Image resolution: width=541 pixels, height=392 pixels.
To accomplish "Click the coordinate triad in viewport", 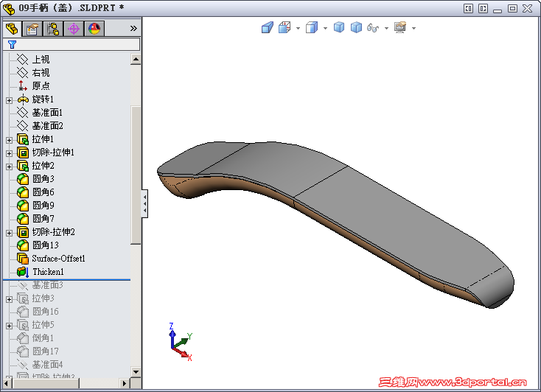I will click(181, 342).
